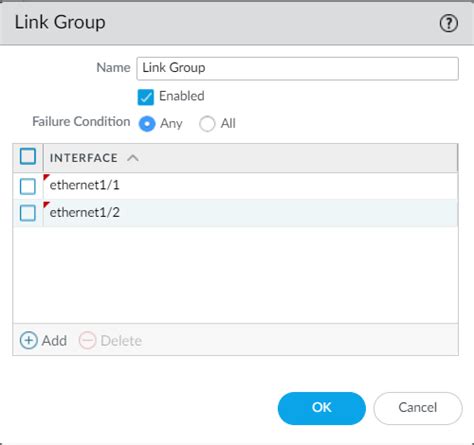Click the Enabled text label
Screen dimensions: 474x445
tap(182, 96)
